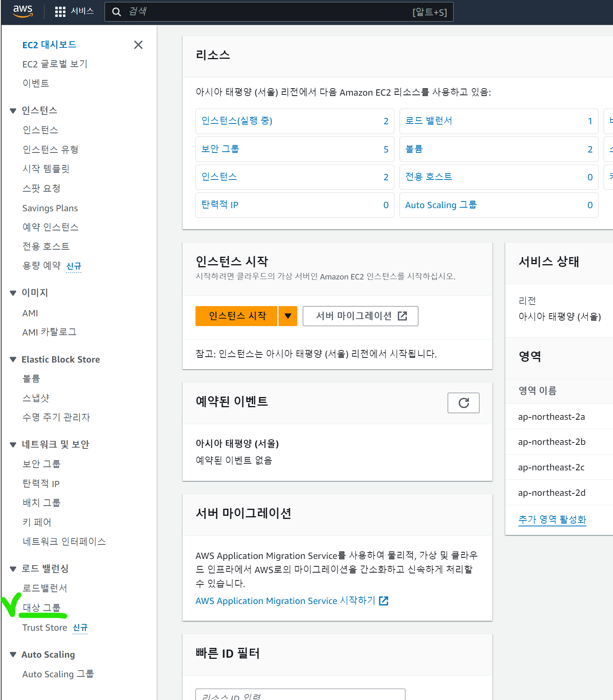
Task: Open the instance launch dropdown arrow
Action: pos(288,316)
